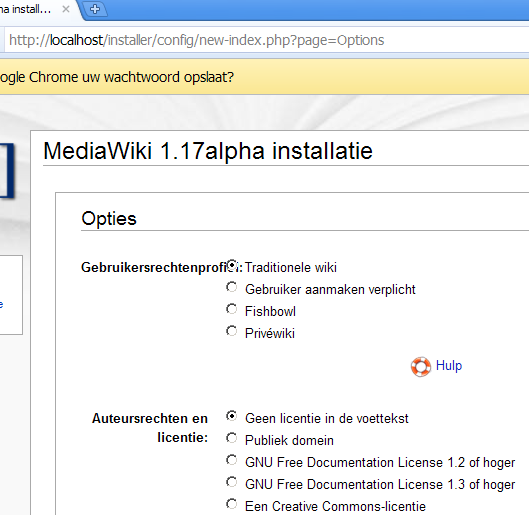Open the Hulp help link

click(x=449, y=366)
